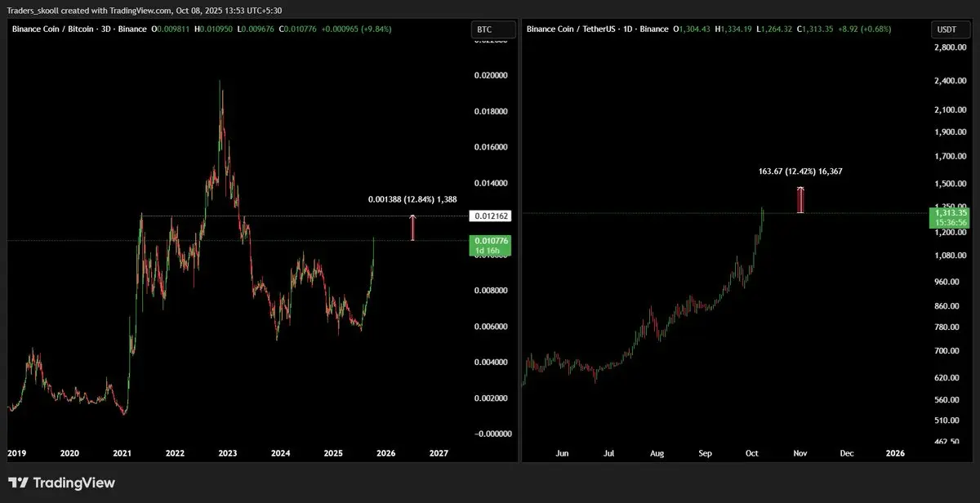Click the 0.016000 price axis label

491,147
